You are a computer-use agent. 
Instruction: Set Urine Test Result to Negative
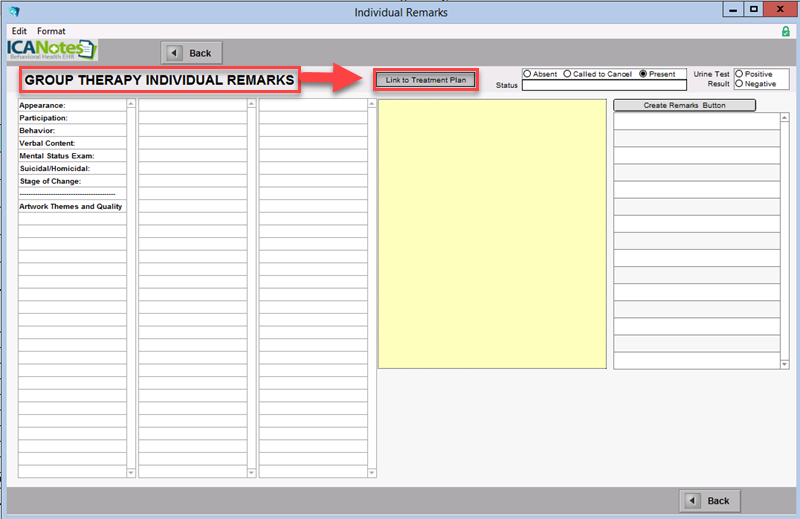click(x=739, y=84)
